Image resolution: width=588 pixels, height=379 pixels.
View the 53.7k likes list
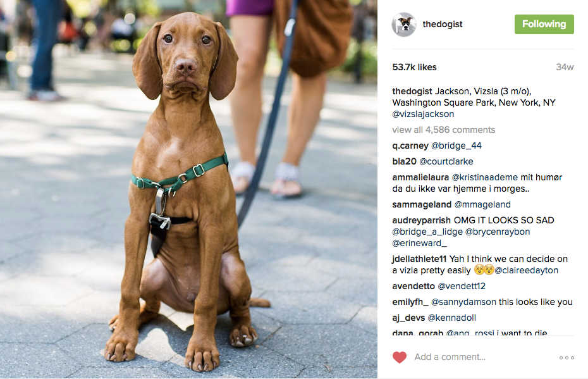tap(414, 67)
